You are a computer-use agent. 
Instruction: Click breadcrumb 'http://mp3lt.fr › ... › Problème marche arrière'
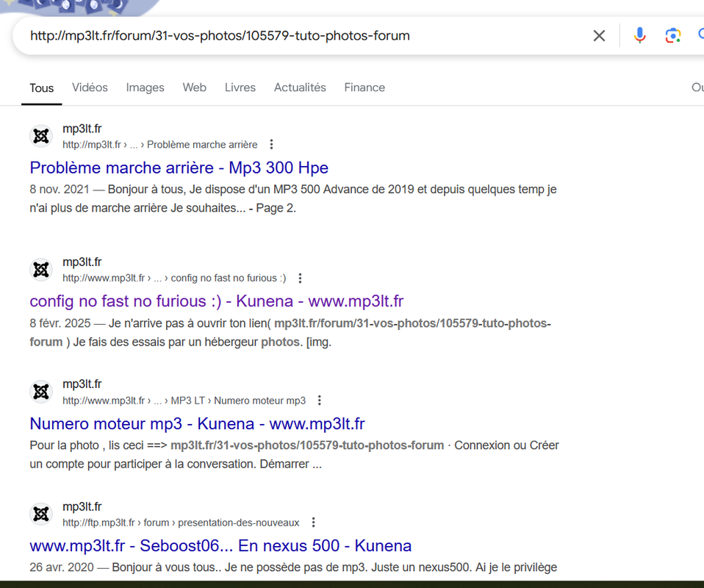point(160,145)
